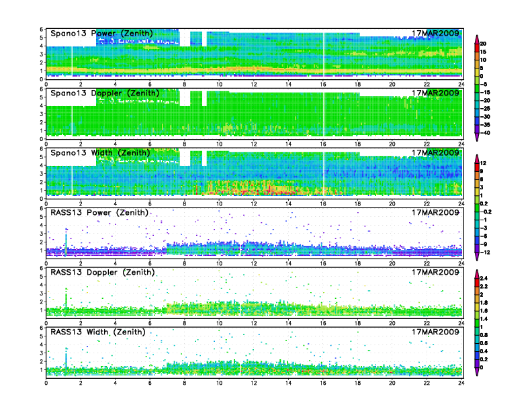Click the -0.2 label on the middle colorbar

coord(486,212)
